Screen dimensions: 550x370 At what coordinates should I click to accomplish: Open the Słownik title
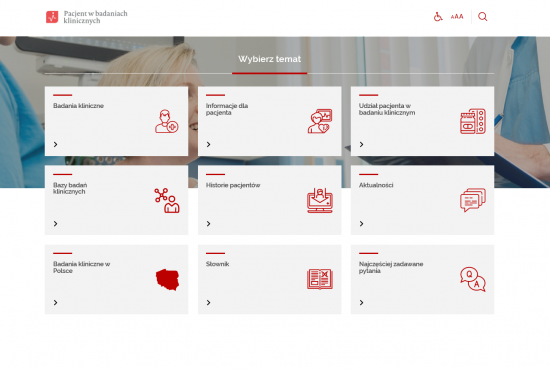click(217, 264)
